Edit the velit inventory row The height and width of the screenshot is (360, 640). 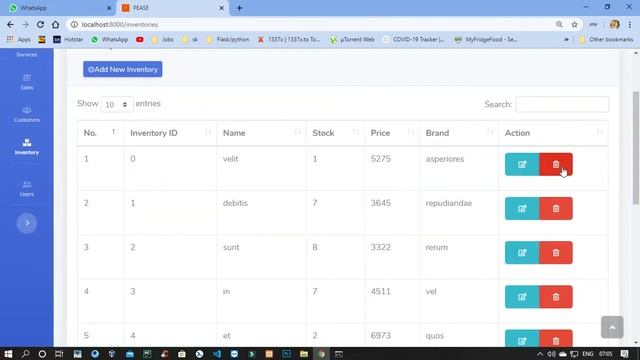pos(522,164)
